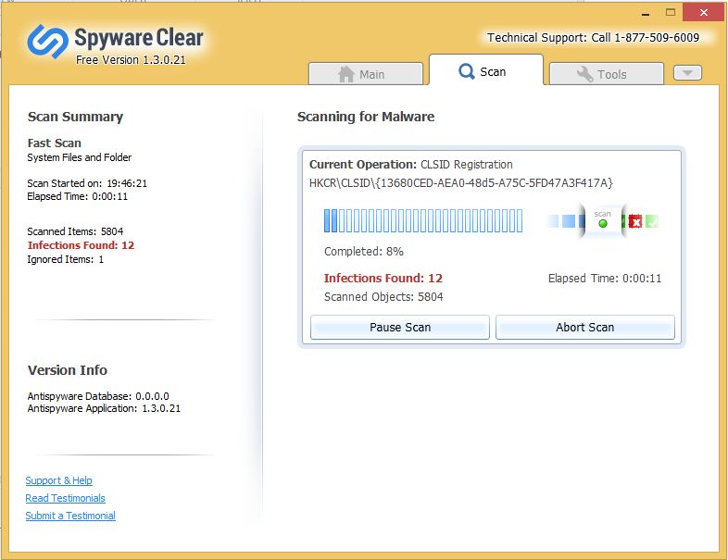Click the Completed: 8% text
This screenshot has width=728, height=560.
click(363, 252)
